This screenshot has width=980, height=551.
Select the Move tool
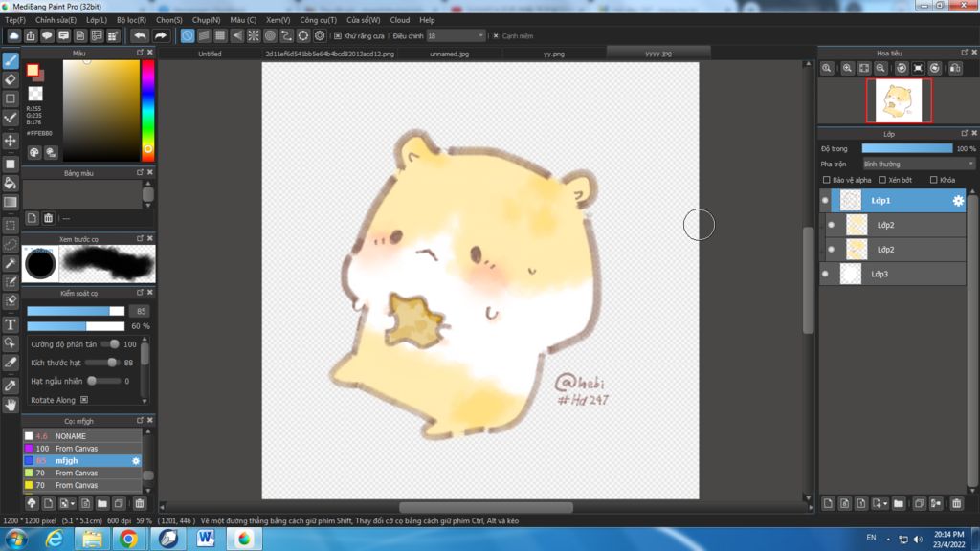11,141
